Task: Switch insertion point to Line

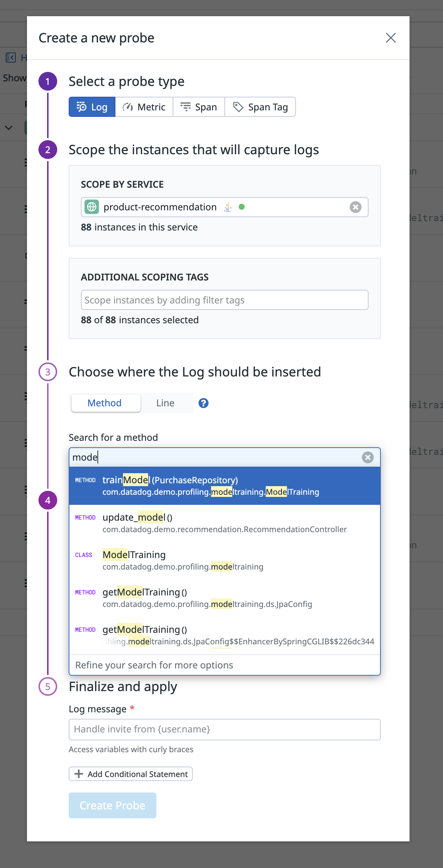Action: tap(165, 403)
